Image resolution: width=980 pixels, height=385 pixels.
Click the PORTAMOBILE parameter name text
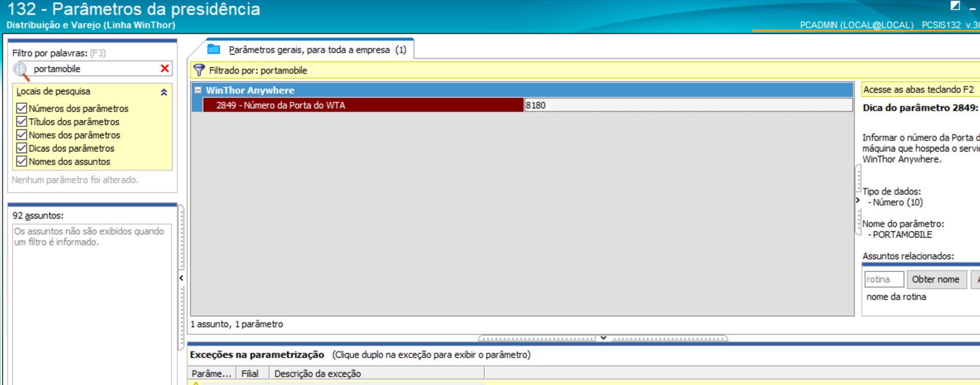902,235
